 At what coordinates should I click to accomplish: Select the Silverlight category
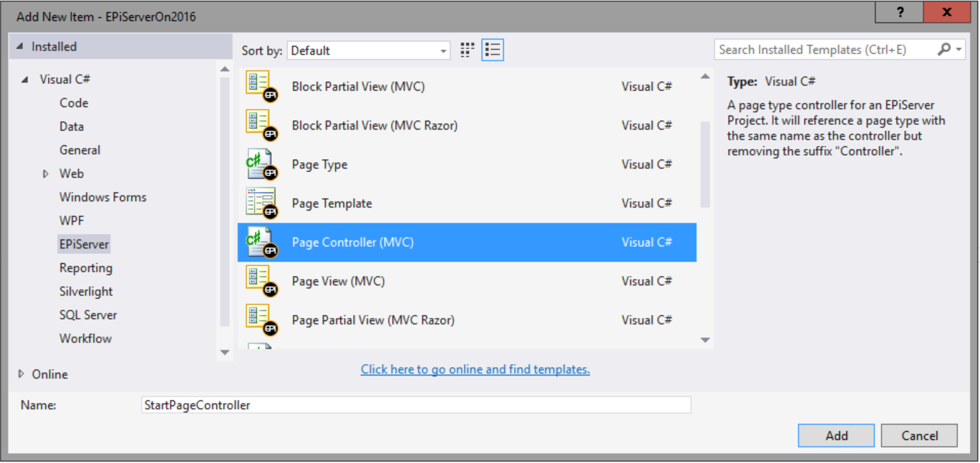[x=86, y=292]
